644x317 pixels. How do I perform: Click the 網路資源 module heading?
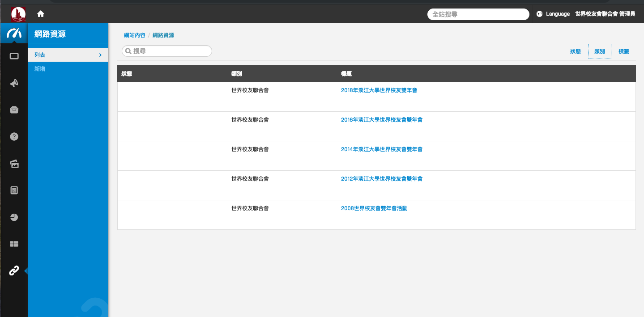50,34
